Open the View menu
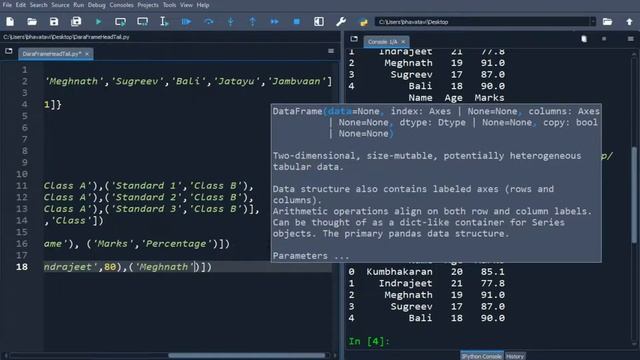The image size is (640, 360). (x=186, y=5)
